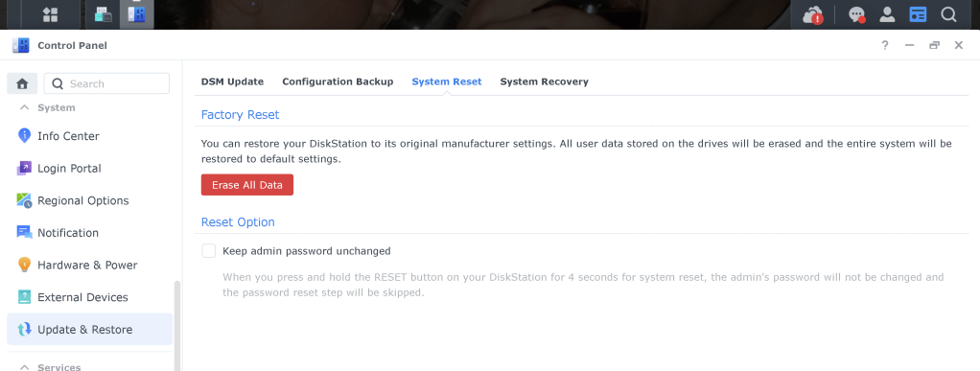This screenshot has width=980, height=371.
Task: Click the Regional Options sidebar icon
Action: click(x=24, y=200)
